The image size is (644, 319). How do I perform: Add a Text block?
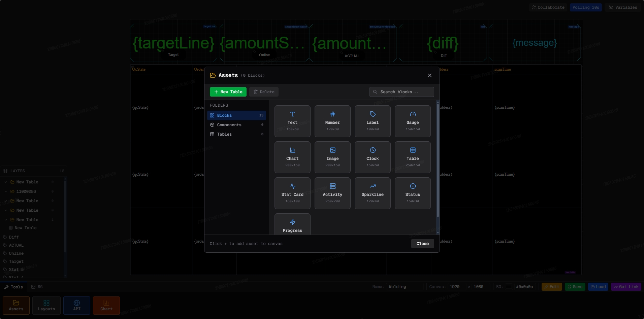[x=292, y=121]
